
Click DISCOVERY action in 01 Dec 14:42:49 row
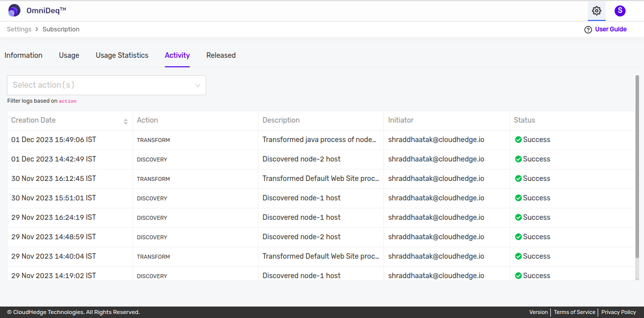click(152, 159)
